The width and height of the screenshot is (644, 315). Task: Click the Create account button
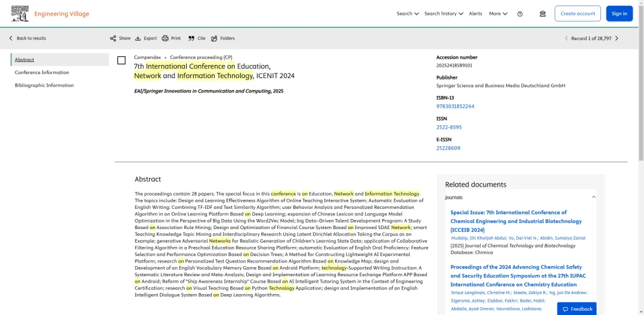(577, 14)
